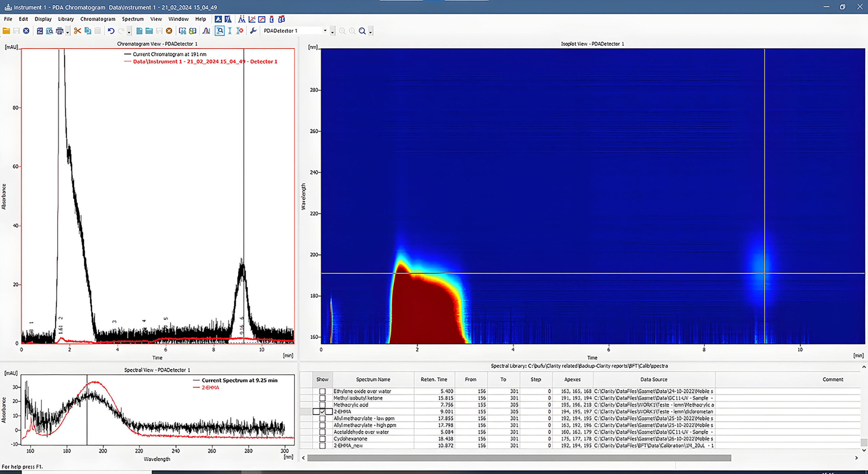The height and width of the screenshot is (474, 868).
Task: Uncheck the 2-EHMA show checkbox
Action: pyautogui.click(x=322, y=412)
